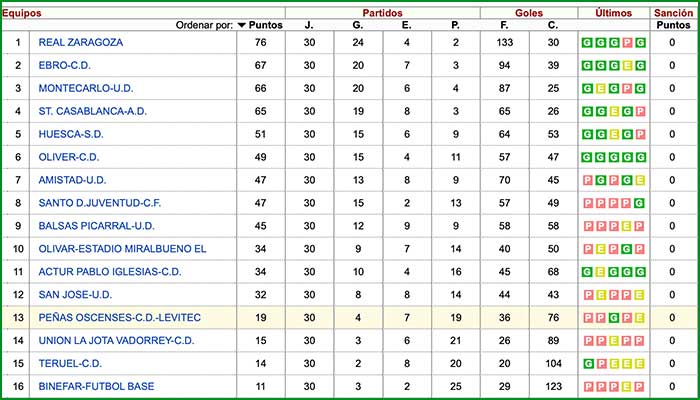700x400 pixels.
Task: Click the green G box in OLIVAR-ESTADIO MIRALBUENO row
Action: 627,249
